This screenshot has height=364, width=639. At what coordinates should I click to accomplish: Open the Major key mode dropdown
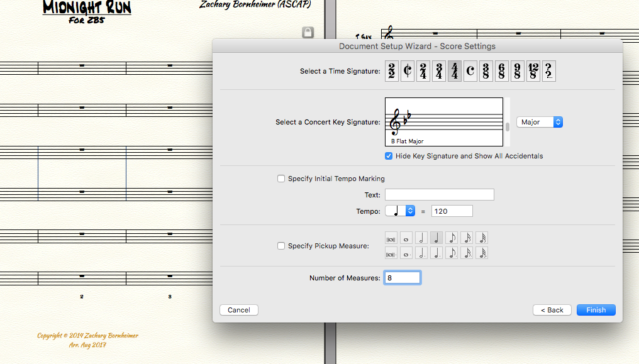[540, 122]
